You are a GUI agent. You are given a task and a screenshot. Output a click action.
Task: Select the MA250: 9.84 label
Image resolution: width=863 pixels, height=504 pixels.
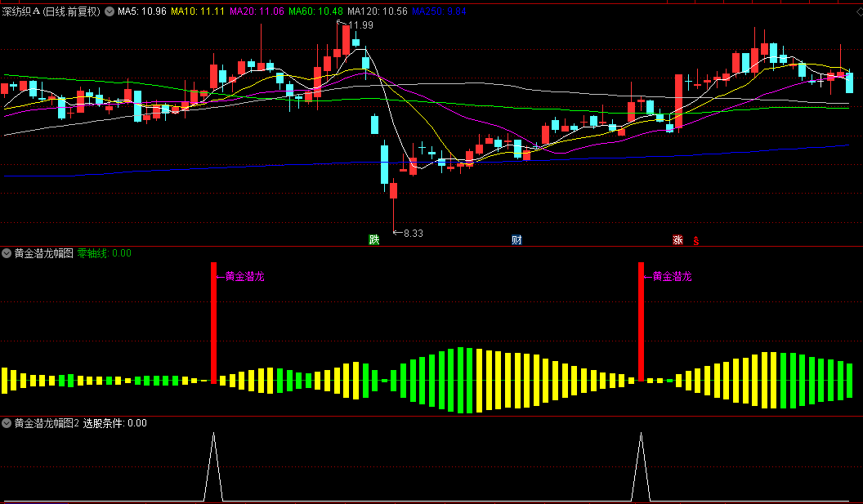[439, 11]
